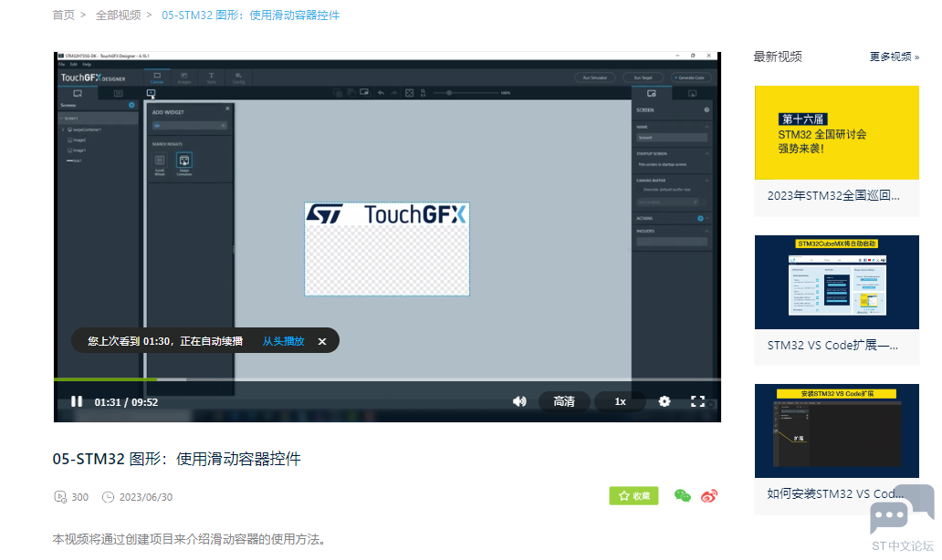Enter fullscreen mode for the video
The width and height of the screenshot is (942, 560).
pyautogui.click(x=697, y=401)
